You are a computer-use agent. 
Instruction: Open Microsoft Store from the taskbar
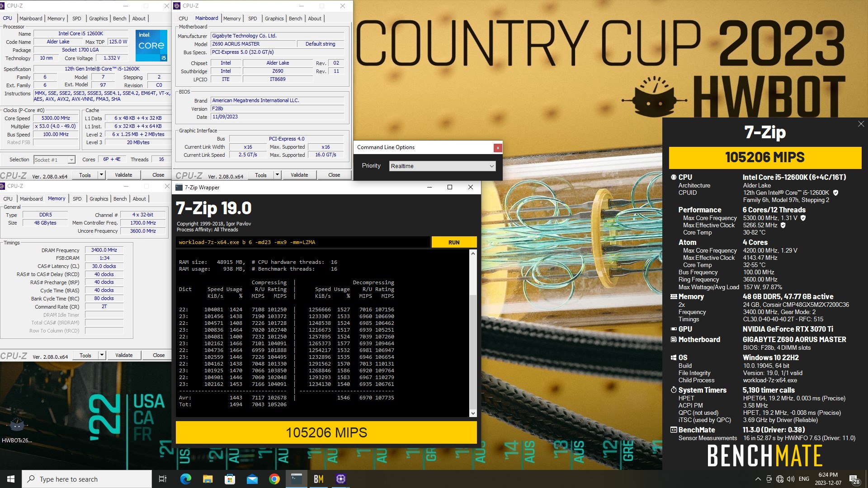230,479
